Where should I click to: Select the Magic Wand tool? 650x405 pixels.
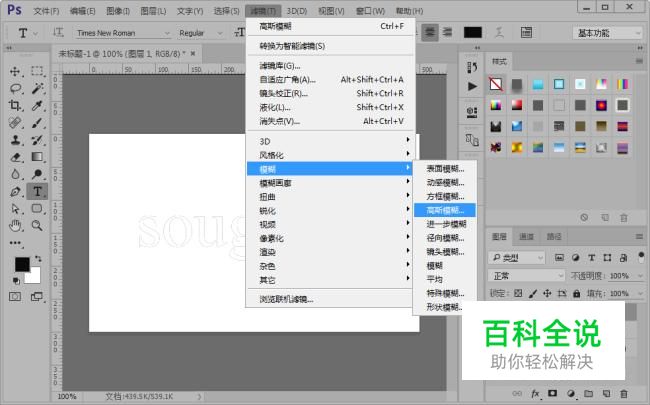point(37,88)
